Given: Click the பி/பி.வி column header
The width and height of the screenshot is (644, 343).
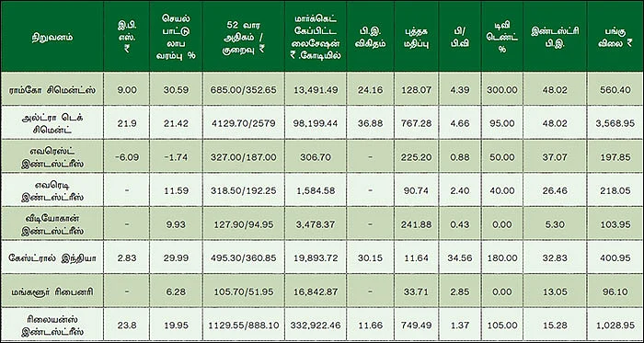Looking at the screenshot, I should [x=460, y=38].
